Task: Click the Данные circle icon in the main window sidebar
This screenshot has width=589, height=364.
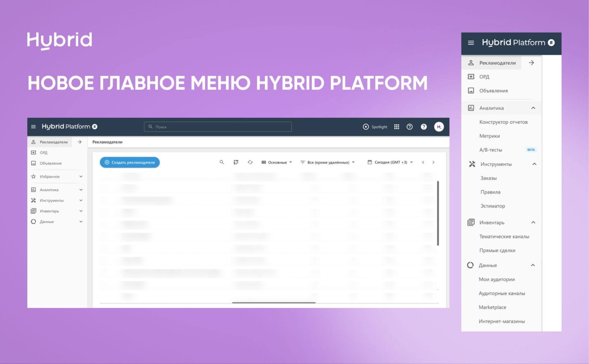Action: click(33, 222)
